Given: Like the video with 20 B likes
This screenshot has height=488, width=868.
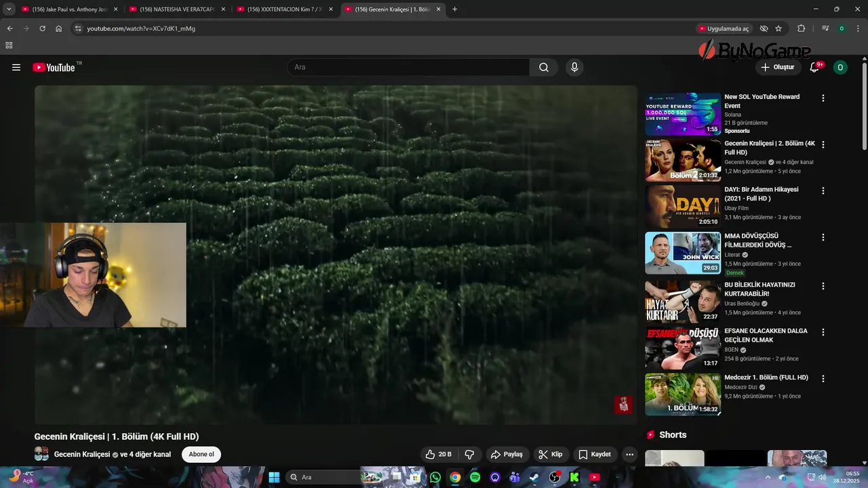Looking at the screenshot, I should 438,454.
